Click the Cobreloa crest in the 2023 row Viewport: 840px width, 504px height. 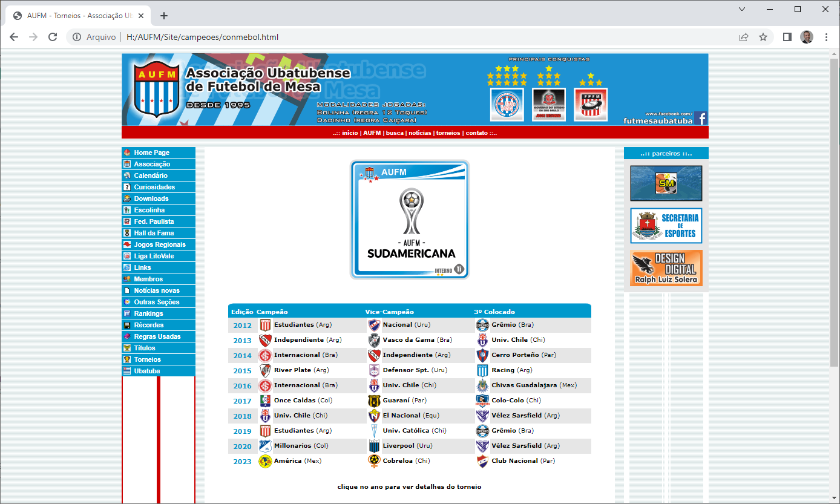374,461
